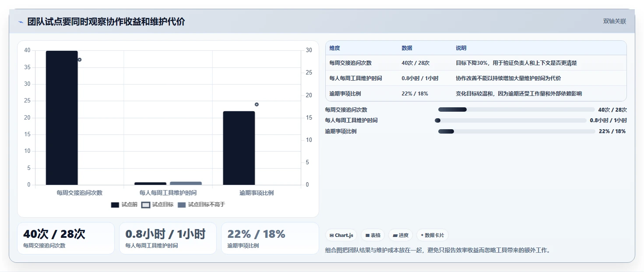Click the progress bar for 每周交接追问次数
This screenshot has width=644, height=272.
[516, 110]
